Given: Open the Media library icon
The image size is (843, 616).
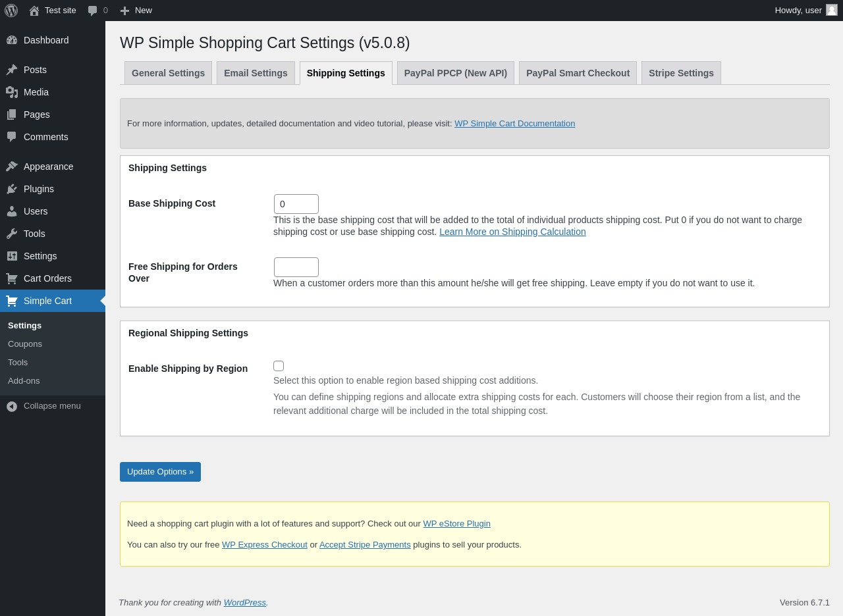Looking at the screenshot, I should (12, 92).
